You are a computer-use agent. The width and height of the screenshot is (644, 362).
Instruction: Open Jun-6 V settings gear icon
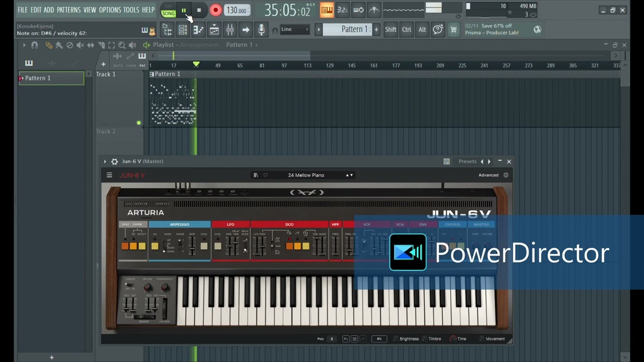[506, 175]
